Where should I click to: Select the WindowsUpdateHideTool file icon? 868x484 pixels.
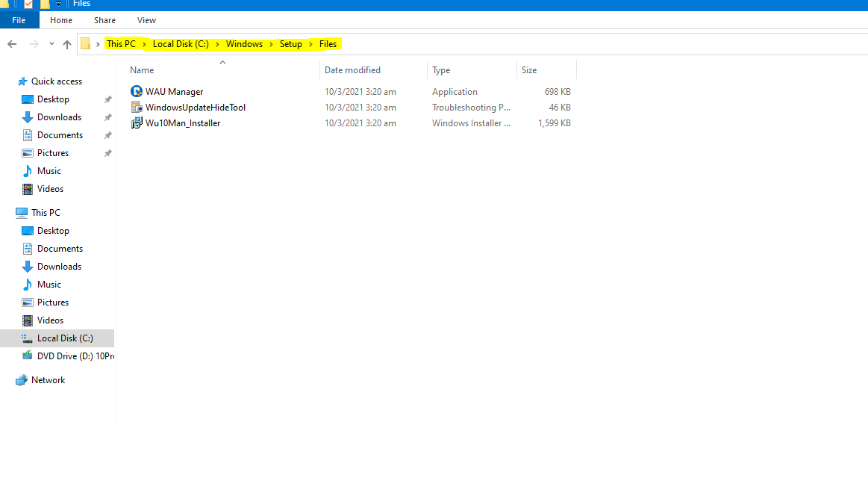(136, 108)
